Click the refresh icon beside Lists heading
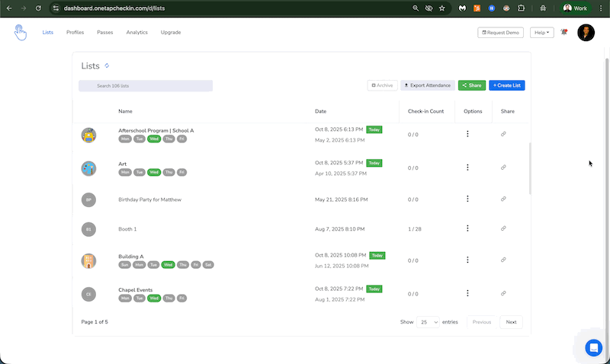This screenshot has width=610, height=364. click(x=107, y=66)
